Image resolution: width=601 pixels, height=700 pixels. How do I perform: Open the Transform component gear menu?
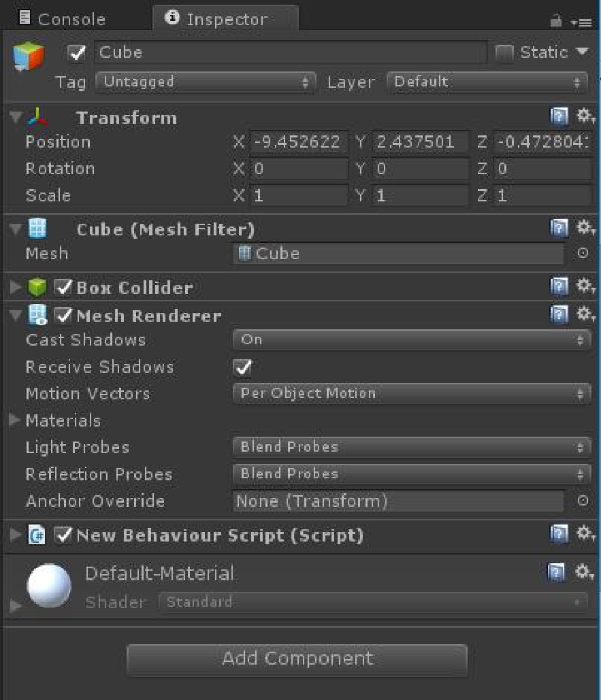click(x=584, y=118)
